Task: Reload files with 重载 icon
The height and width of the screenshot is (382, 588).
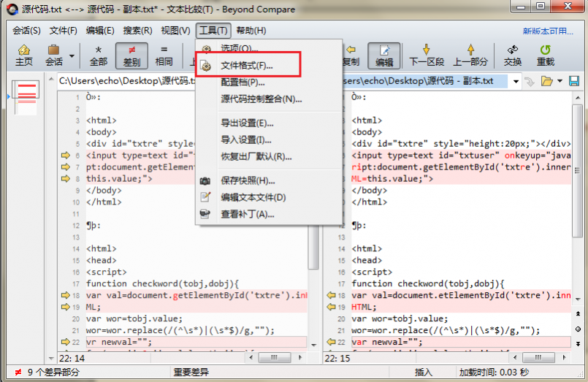Action: tap(545, 55)
